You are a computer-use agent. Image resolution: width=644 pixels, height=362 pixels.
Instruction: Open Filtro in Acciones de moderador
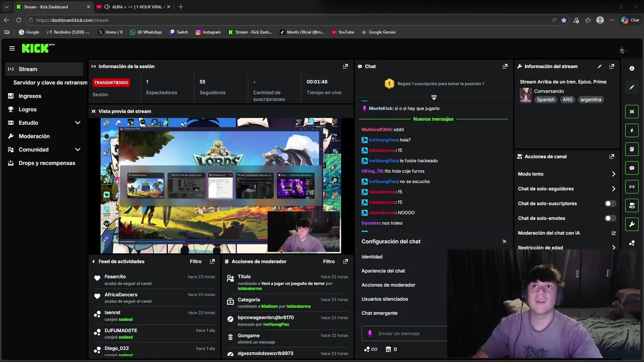329,261
